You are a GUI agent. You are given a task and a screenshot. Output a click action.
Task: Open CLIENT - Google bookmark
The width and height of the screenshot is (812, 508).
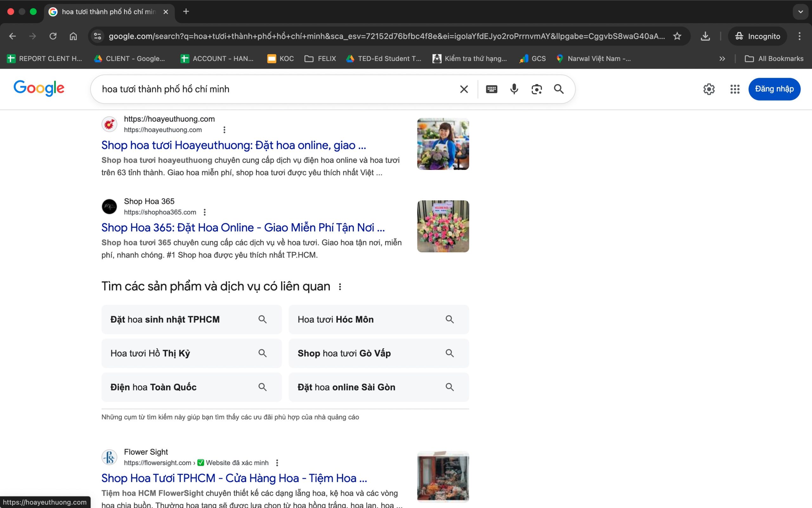(x=130, y=59)
